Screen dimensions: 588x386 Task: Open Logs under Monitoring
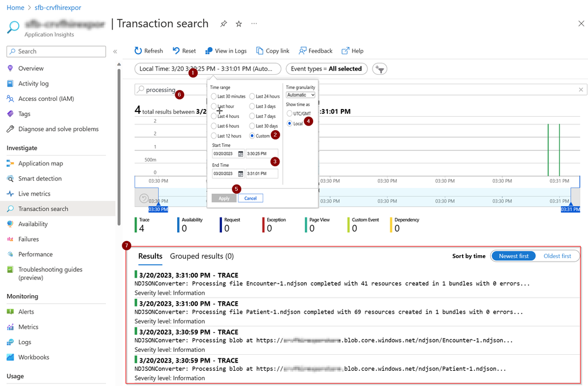(x=24, y=342)
